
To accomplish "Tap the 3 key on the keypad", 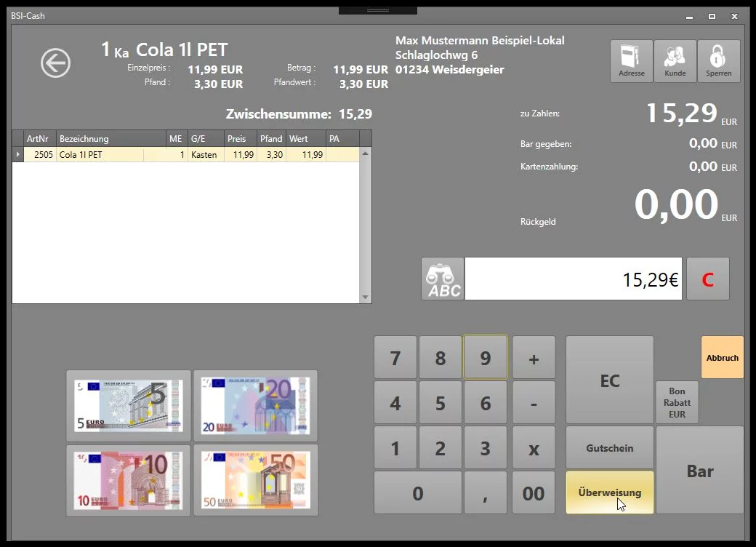I will 486,447.
